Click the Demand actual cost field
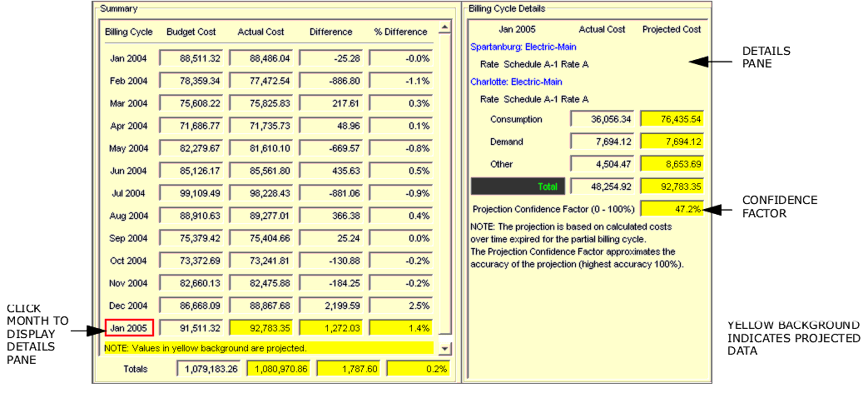 click(603, 142)
